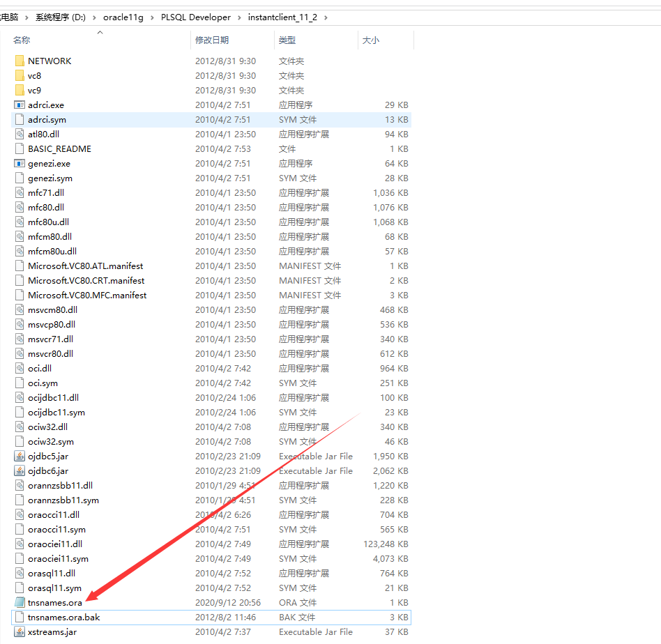
Task: Select the file name msvcp80.dll
Action: point(52,325)
